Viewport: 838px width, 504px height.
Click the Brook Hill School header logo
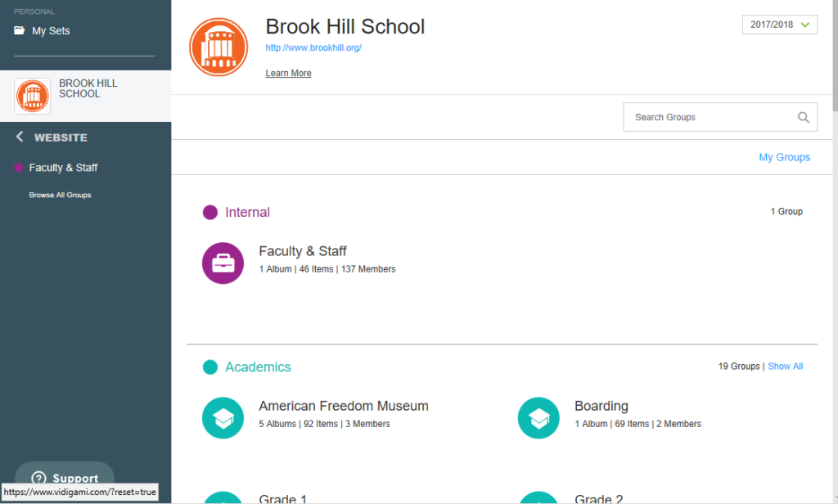pyautogui.click(x=218, y=46)
